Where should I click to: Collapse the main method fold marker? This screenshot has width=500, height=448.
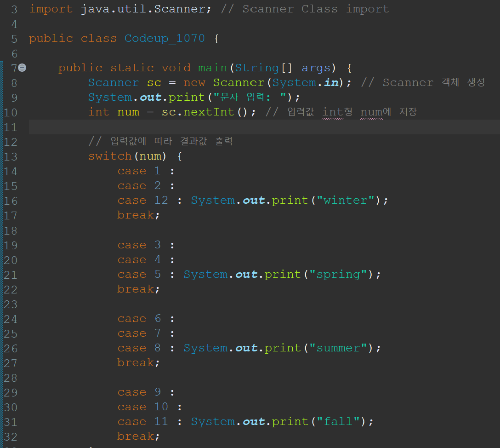[x=22, y=67]
